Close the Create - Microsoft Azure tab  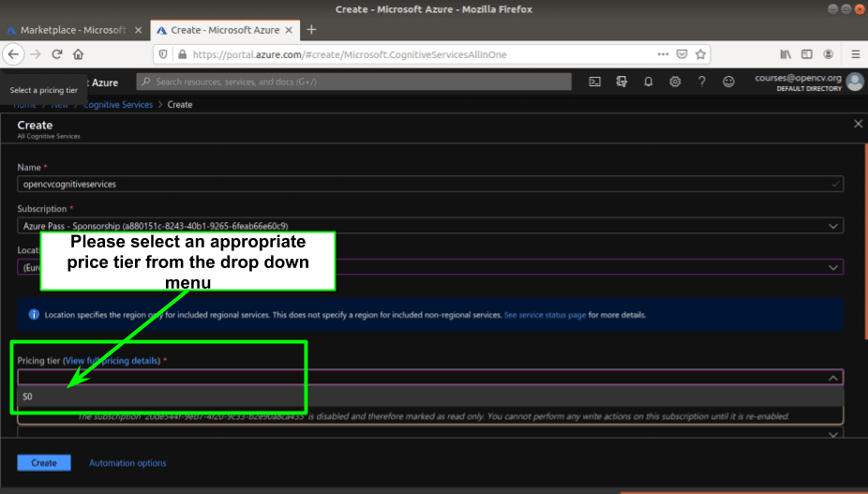pyautogui.click(x=289, y=30)
